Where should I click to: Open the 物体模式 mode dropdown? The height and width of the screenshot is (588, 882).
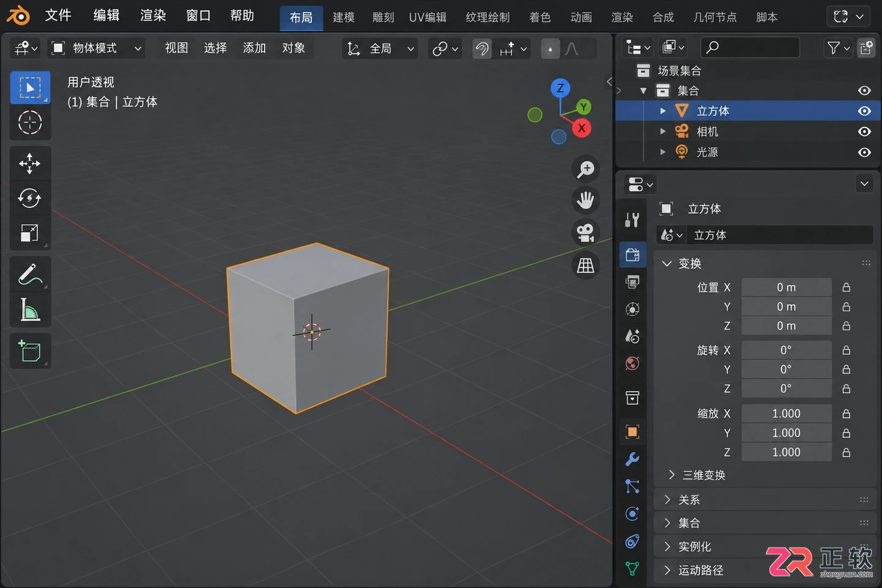pyautogui.click(x=96, y=48)
